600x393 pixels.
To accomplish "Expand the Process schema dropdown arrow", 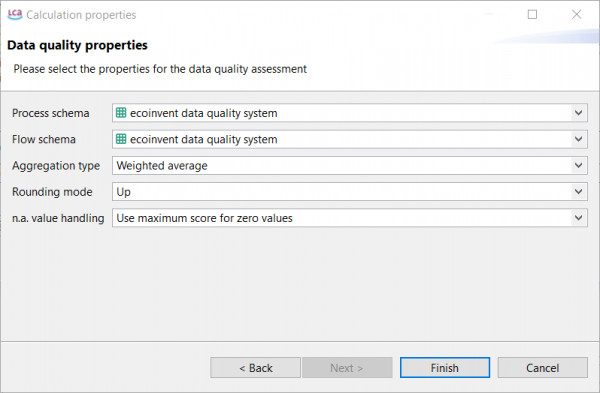I will click(578, 113).
